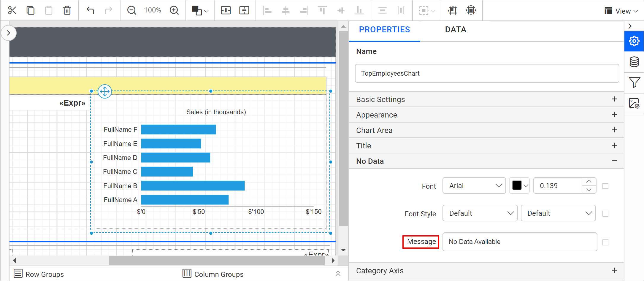This screenshot has width=644, height=281.
Task: Zoom out of the design canvas
Action: (x=131, y=10)
